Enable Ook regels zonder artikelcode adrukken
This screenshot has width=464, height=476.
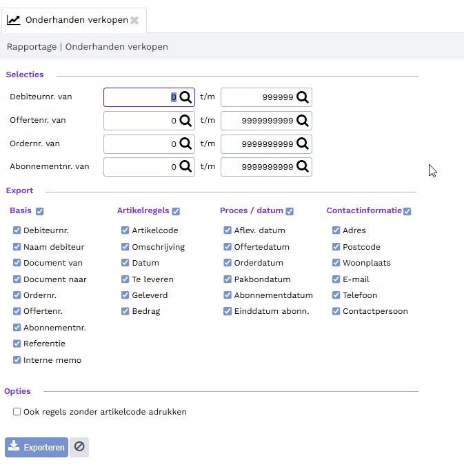click(x=17, y=412)
